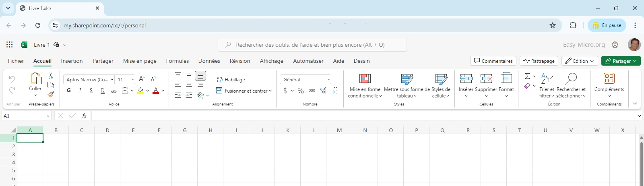Switch to the Formules tab
Viewport: 644px width, 186px height.
tap(178, 61)
